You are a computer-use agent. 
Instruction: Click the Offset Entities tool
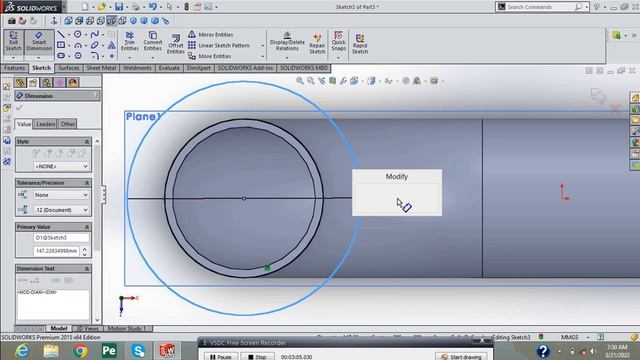176,44
